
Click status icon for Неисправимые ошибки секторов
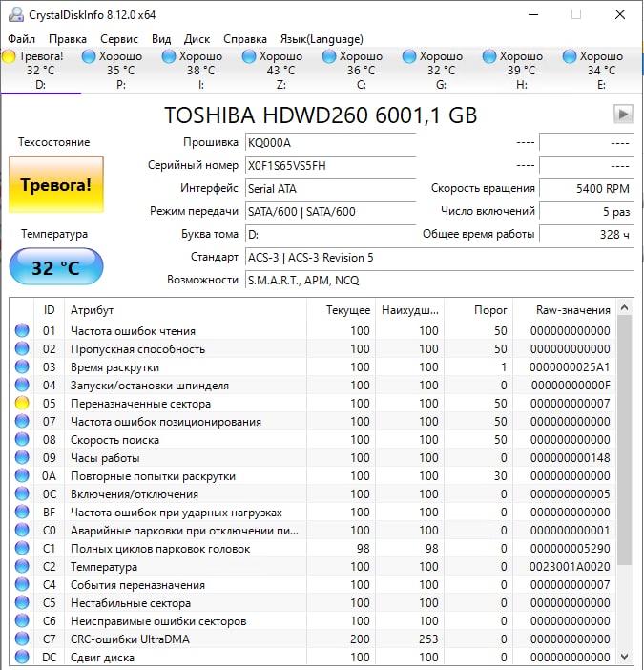[x=22, y=621]
